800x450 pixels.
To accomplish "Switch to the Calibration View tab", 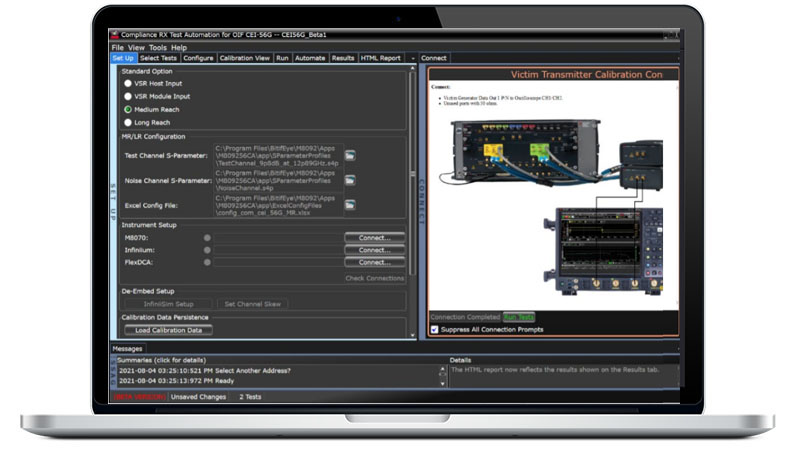I will (244, 58).
